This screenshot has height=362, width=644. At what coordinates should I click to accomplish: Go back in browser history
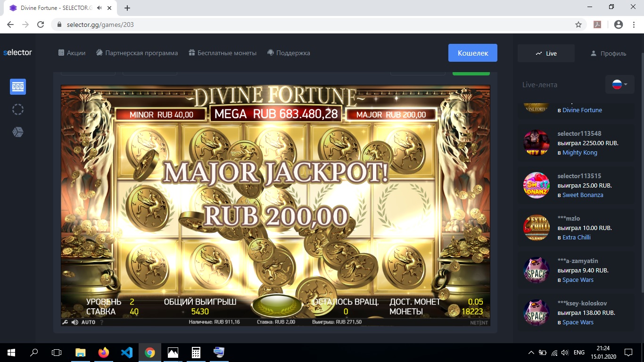coord(10,25)
